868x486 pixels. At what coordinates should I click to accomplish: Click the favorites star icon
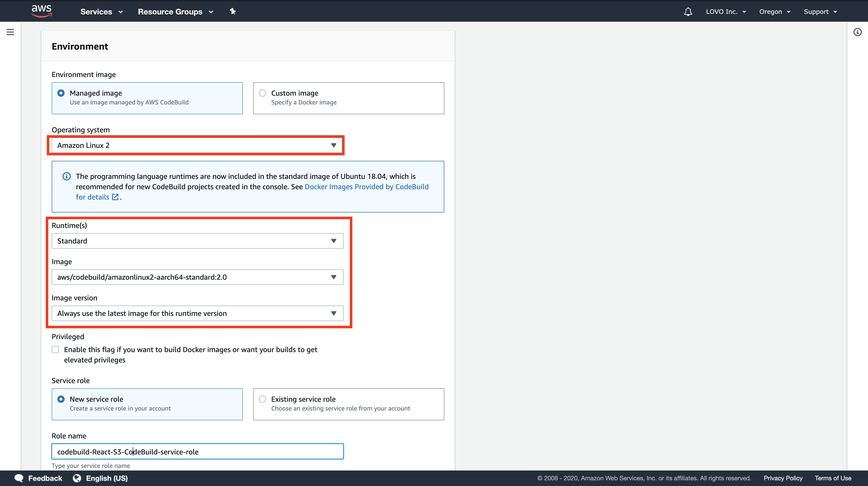pyautogui.click(x=233, y=11)
